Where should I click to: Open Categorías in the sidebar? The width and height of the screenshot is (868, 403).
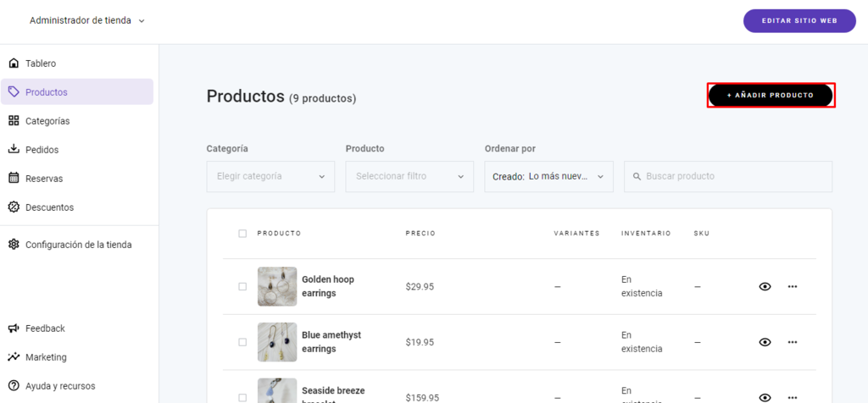pos(77,120)
